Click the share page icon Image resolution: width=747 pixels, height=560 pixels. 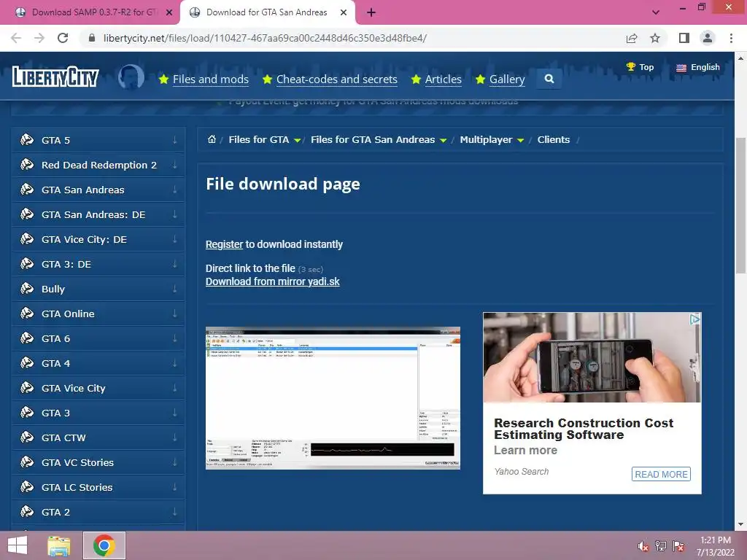[x=632, y=38]
